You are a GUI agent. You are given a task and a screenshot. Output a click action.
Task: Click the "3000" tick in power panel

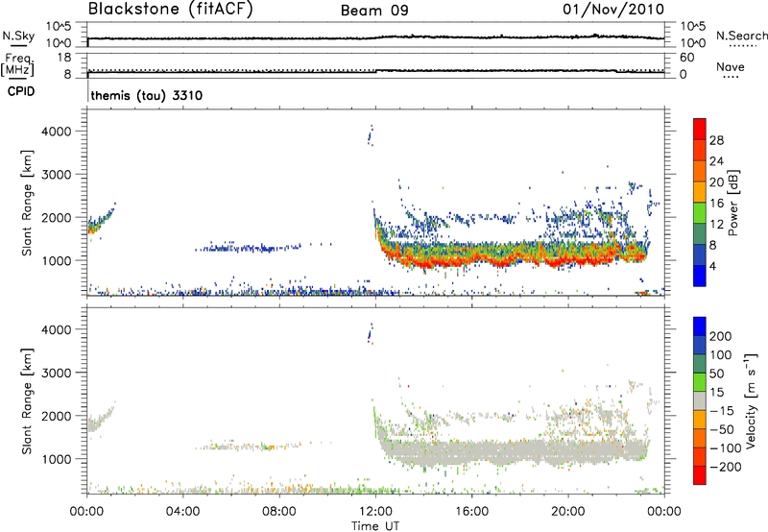click(57, 175)
